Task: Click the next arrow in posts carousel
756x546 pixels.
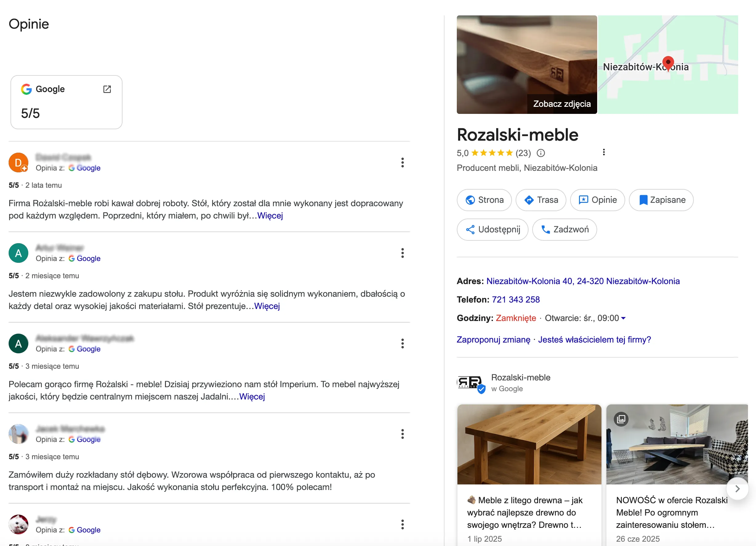Action: 737,488
